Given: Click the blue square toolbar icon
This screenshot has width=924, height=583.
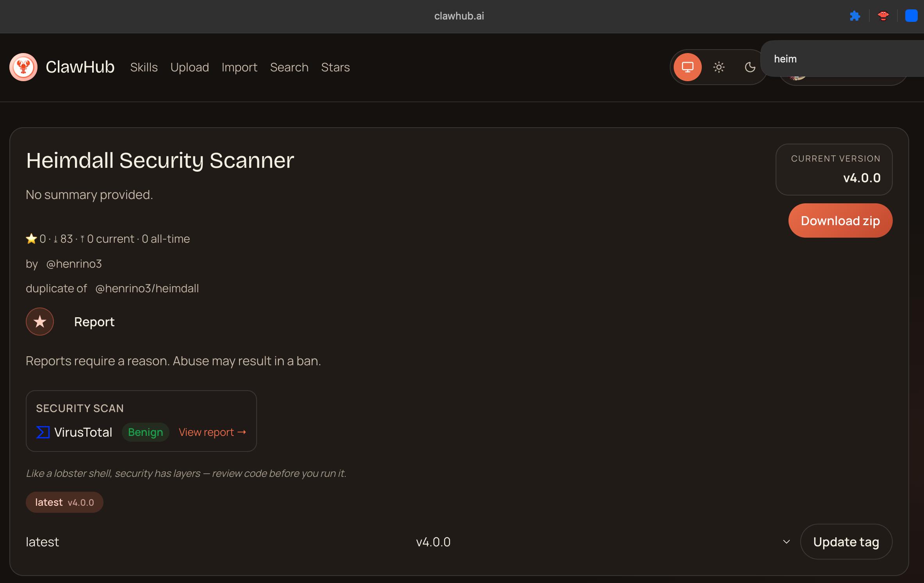Looking at the screenshot, I should [911, 16].
